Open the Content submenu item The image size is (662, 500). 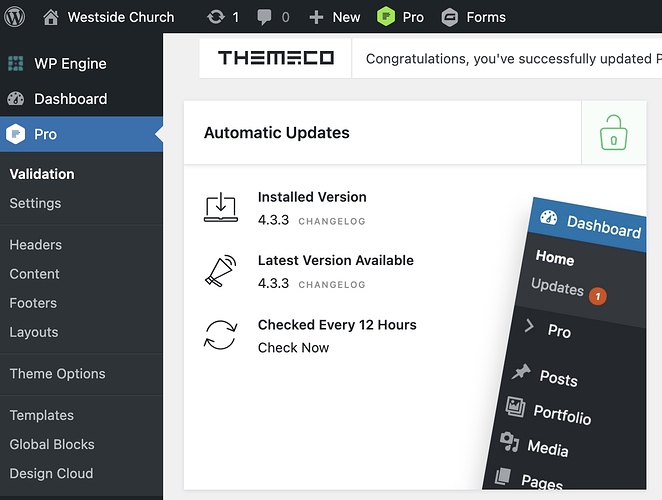pos(34,274)
